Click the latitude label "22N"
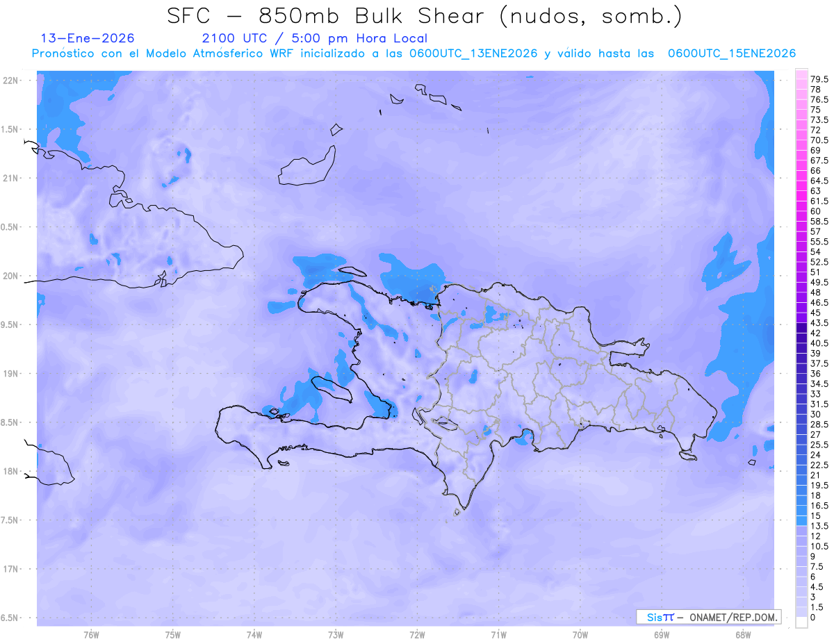This screenshot has height=644, width=834. click(x=12, y=81)
